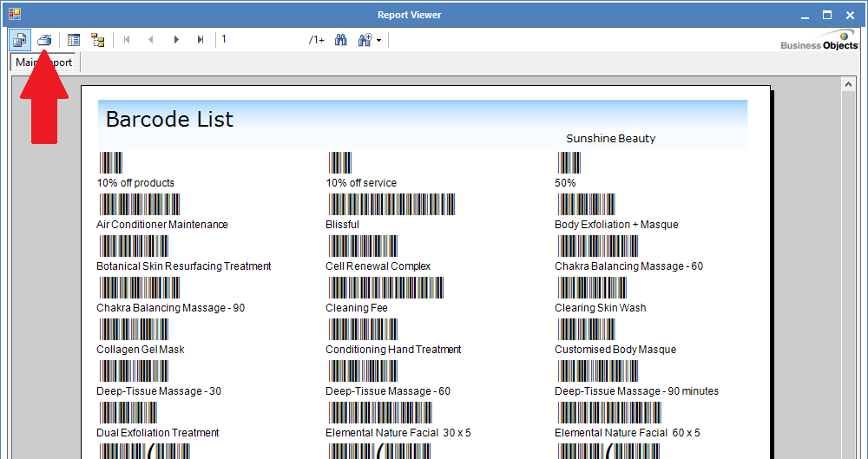Viewport: 868px width, 459px height.
Task: Jump to the last page
Action: 201,40
